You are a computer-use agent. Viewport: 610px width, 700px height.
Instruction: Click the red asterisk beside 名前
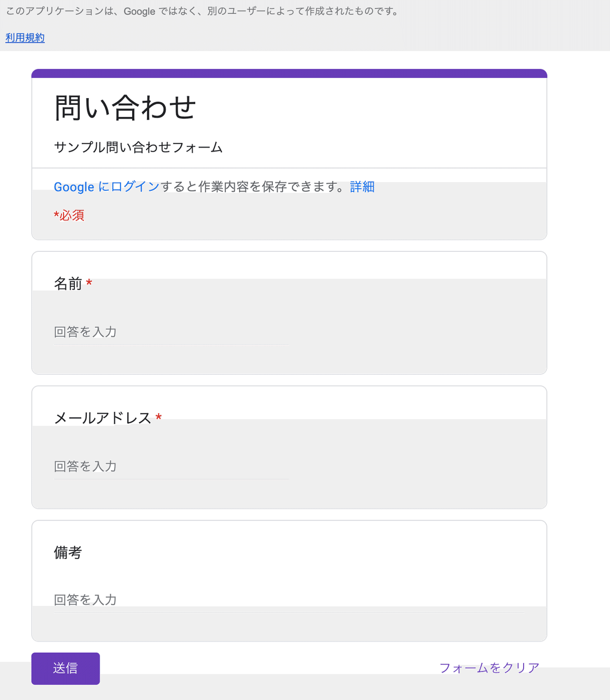click(x=89, y=282)
